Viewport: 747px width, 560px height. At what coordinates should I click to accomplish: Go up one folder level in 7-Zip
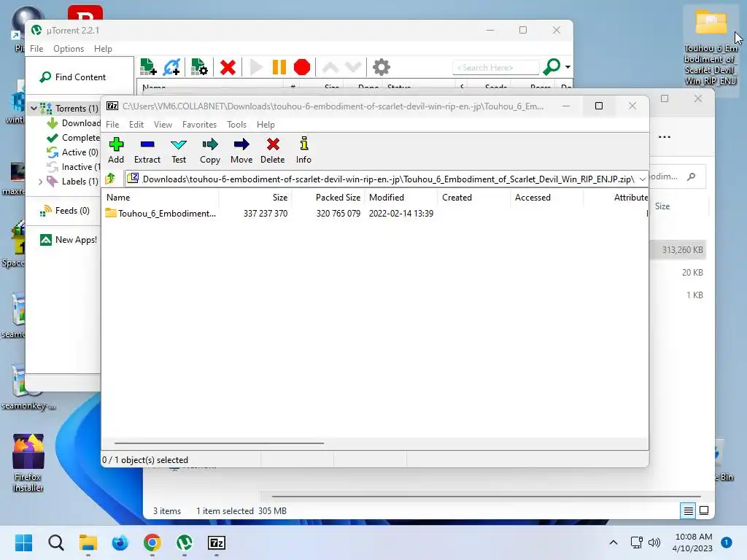pos(111,179)
